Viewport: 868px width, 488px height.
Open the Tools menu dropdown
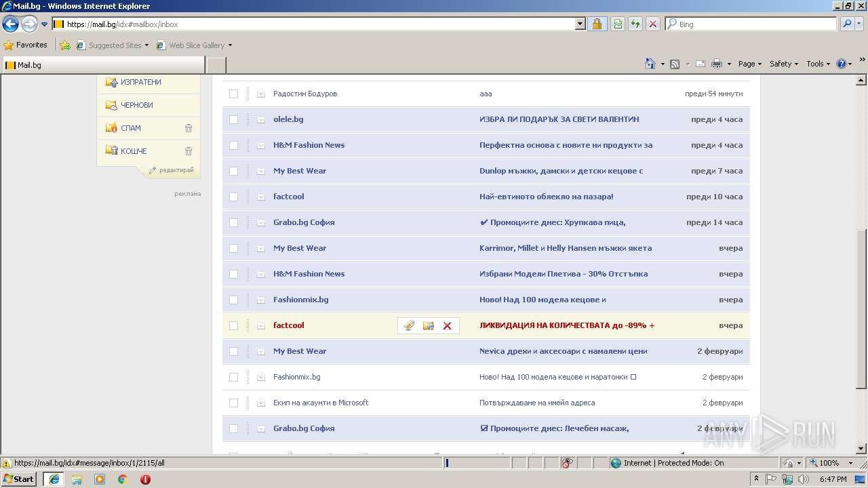click(818, 64)
